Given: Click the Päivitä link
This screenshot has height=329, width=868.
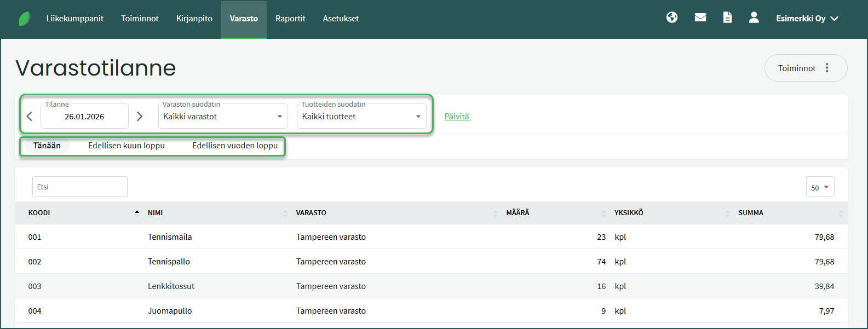Looking at the screenshot, I should [x=457, y=117].
